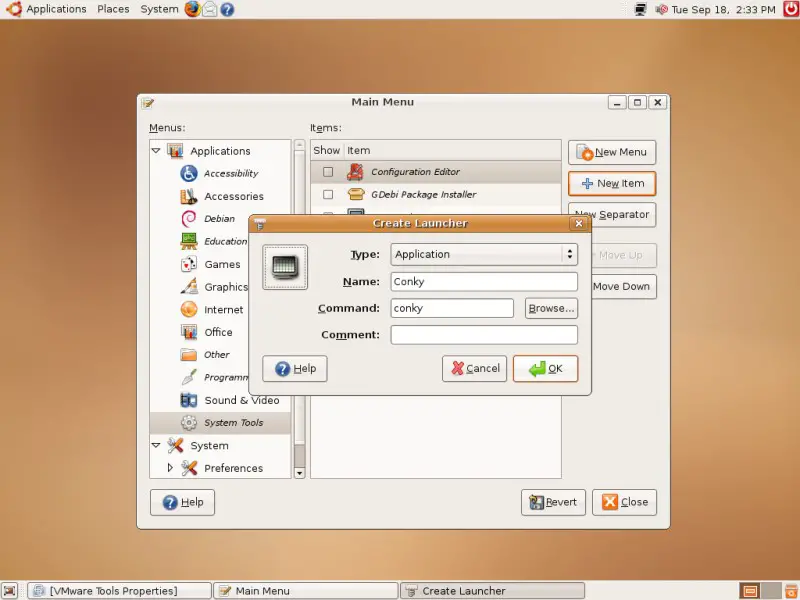Open the Places menu

[x=113, y=9]
